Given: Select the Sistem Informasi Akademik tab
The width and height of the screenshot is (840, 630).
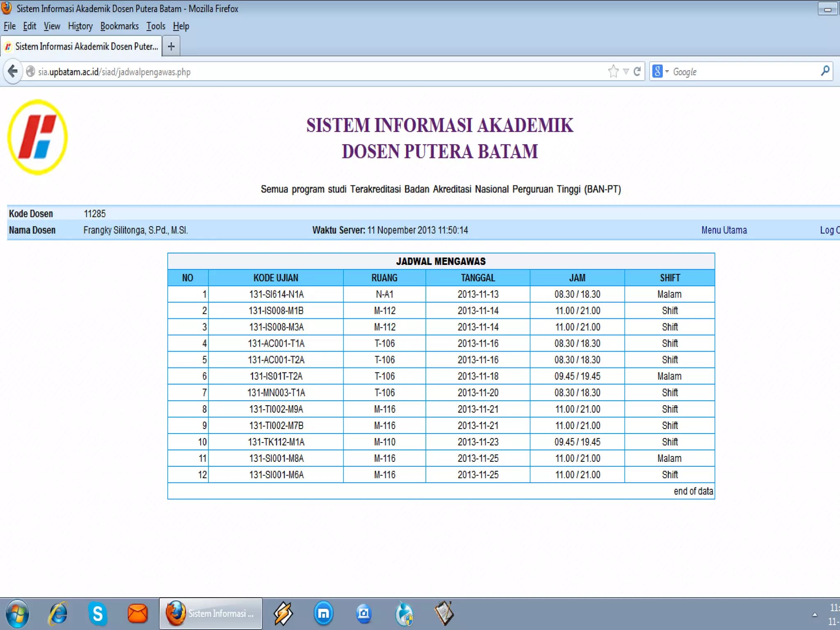Looking at the screenshot, I should point(82,46).
